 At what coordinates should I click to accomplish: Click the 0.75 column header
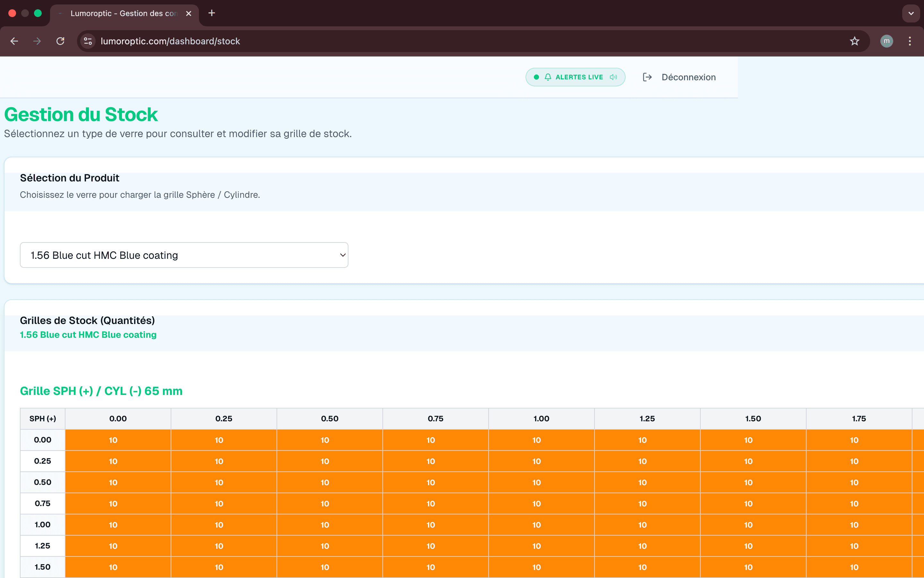pos(436,419)
